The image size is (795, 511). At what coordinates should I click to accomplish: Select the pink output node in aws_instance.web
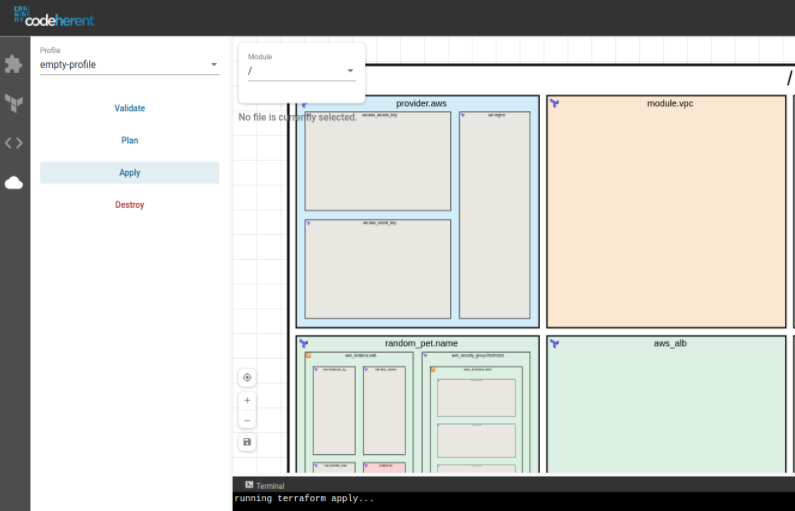384,467
